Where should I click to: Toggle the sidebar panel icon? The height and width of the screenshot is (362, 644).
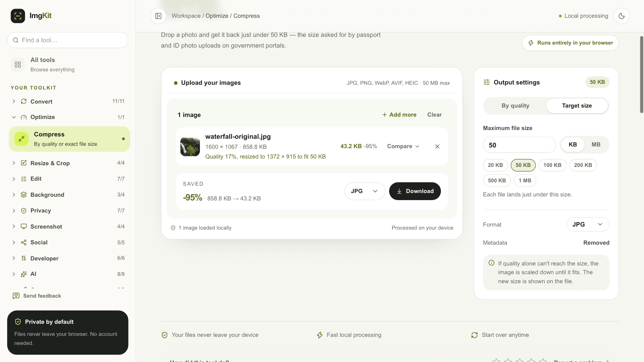click(x=158, y=16)
